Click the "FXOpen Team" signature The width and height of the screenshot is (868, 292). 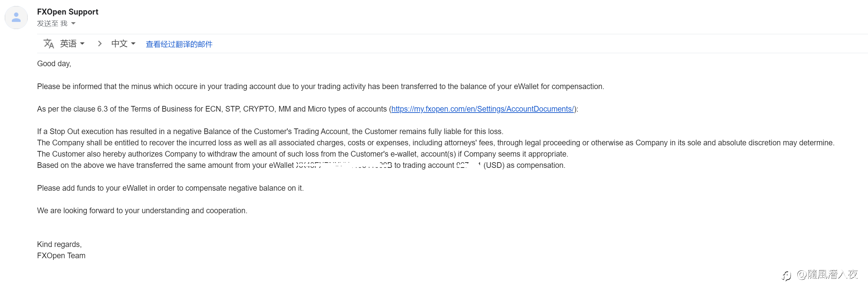[x=61, y=256]
